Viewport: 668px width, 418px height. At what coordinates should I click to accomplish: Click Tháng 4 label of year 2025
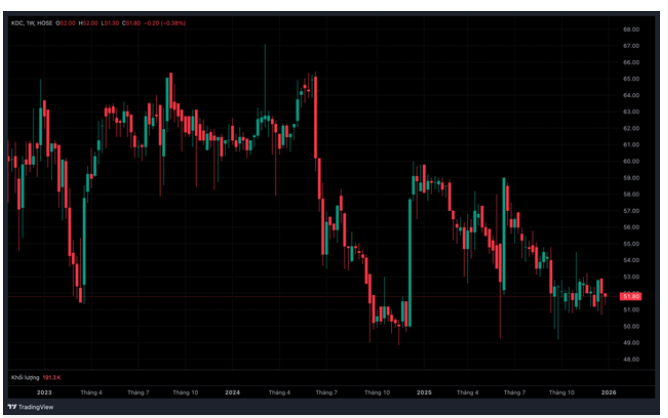click(467, 392)
